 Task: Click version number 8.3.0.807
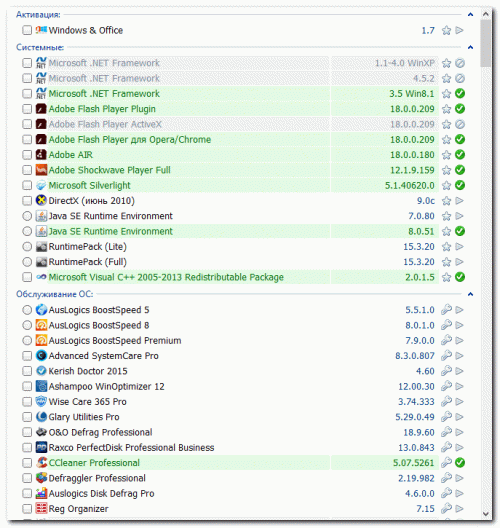click(415, 356)
